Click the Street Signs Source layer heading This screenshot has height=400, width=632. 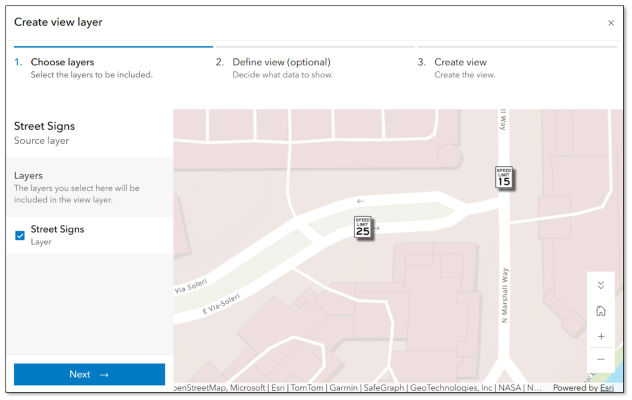pyautogui.click(x=44, y=126)
